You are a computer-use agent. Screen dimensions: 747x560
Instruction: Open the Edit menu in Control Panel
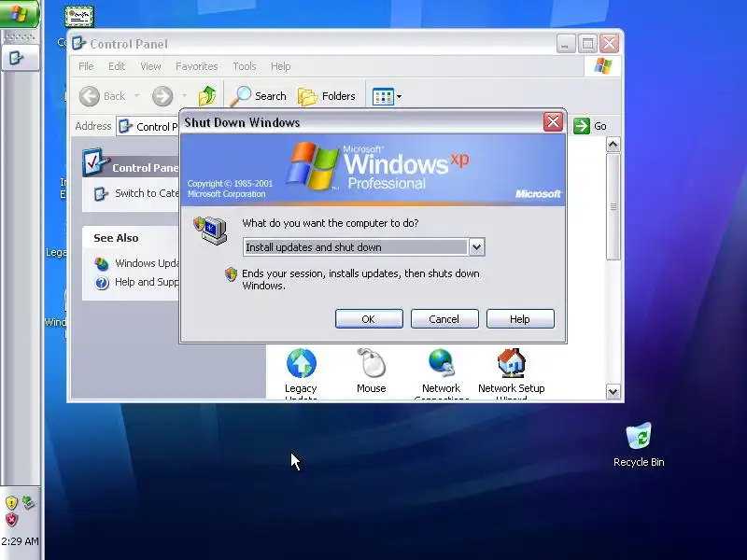point(117,66)
